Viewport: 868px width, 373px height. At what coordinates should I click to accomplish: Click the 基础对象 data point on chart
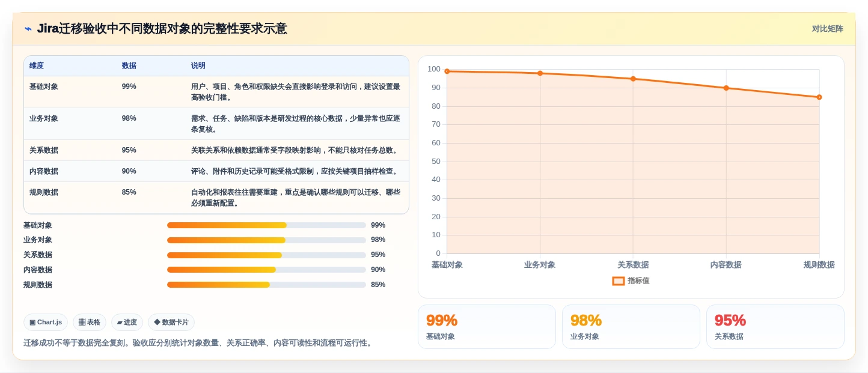447,71
